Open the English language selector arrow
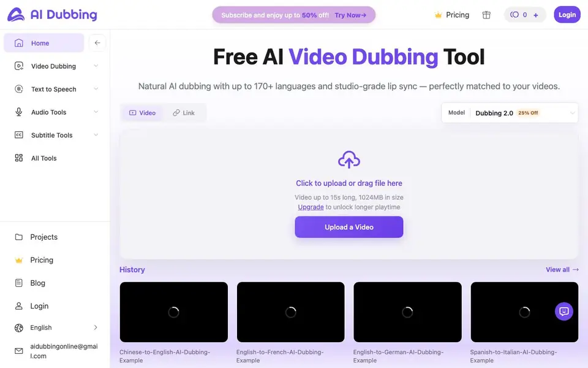Image resolution: width=588 pixels, height=368 pixels. 96,328
